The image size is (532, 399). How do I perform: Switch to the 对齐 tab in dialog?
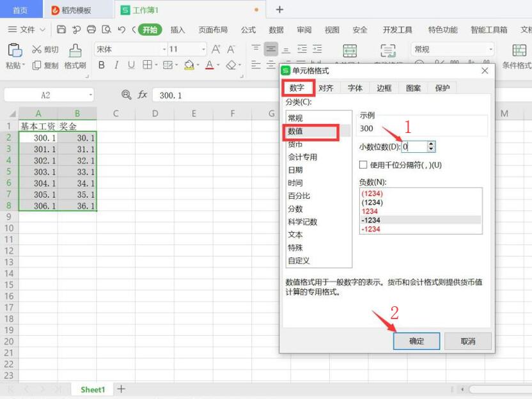click(325, 88)
